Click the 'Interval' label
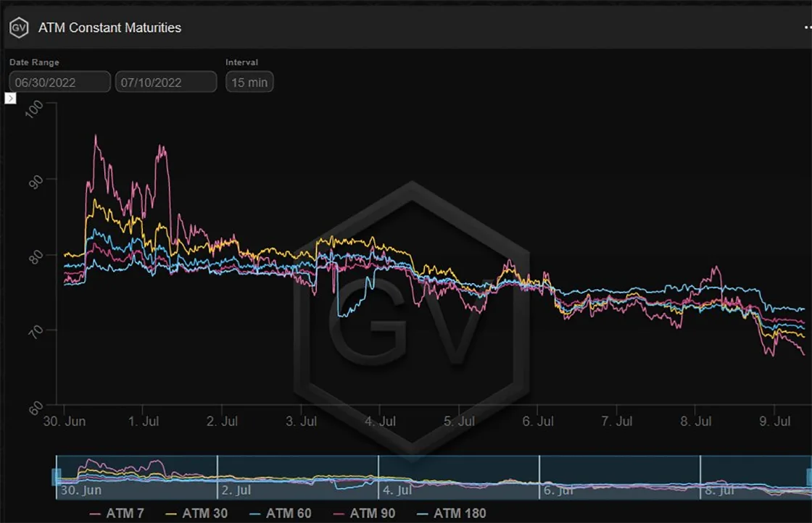The height and width of the screenshot is (523, 812). tap(241, 62)
